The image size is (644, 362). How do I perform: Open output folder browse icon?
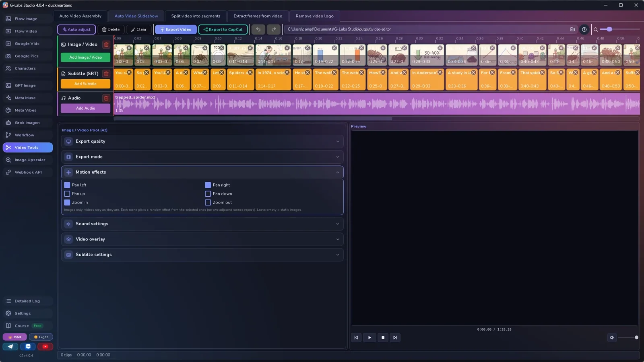(x=572, y=29)
